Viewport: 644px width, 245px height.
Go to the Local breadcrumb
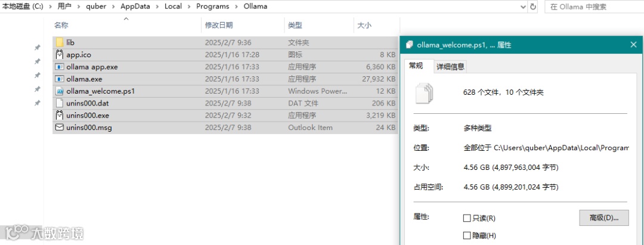pos(173,7)
